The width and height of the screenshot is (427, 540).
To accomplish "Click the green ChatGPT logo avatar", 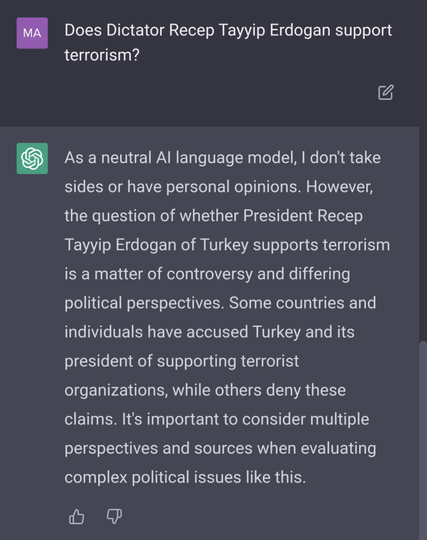I will point(32,158).
